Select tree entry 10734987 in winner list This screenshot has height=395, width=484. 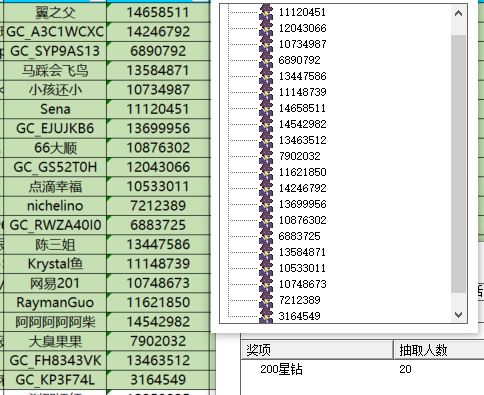point(302,44)
